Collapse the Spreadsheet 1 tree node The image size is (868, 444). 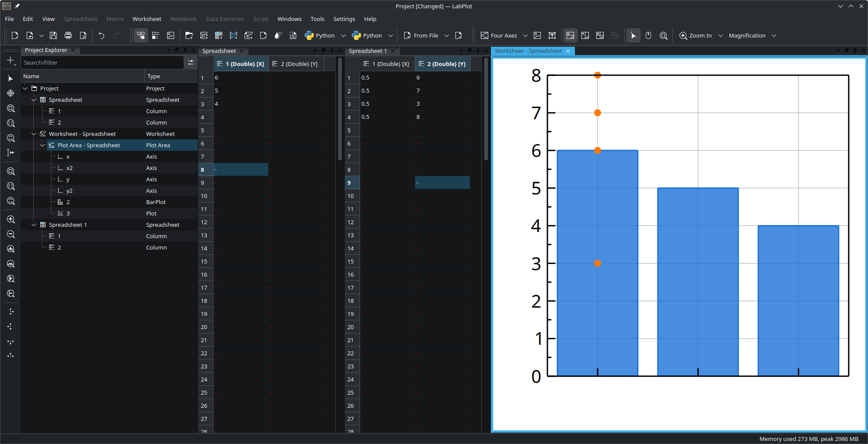34,225
